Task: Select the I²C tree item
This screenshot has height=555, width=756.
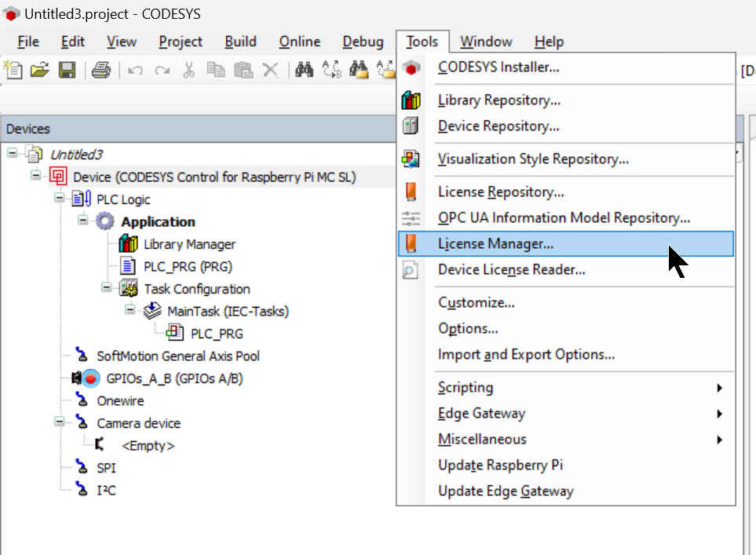Action: [x=106, y=491]
